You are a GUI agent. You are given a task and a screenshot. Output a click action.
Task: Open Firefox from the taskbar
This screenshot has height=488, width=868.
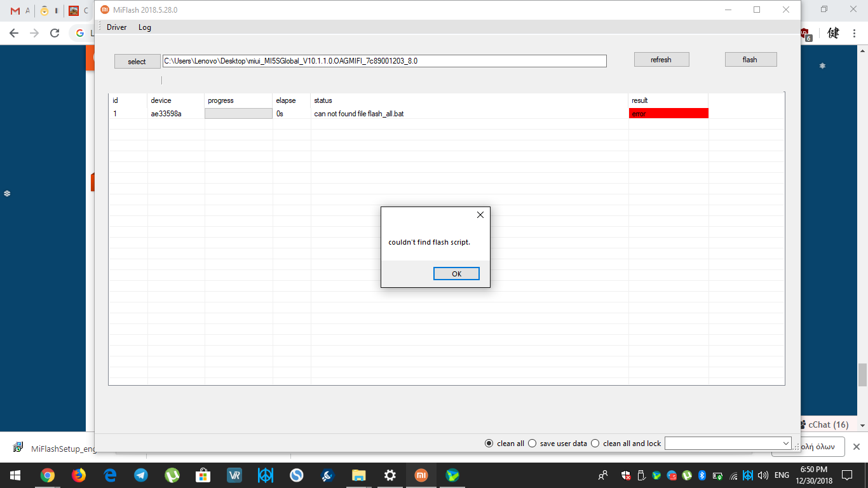78,475
